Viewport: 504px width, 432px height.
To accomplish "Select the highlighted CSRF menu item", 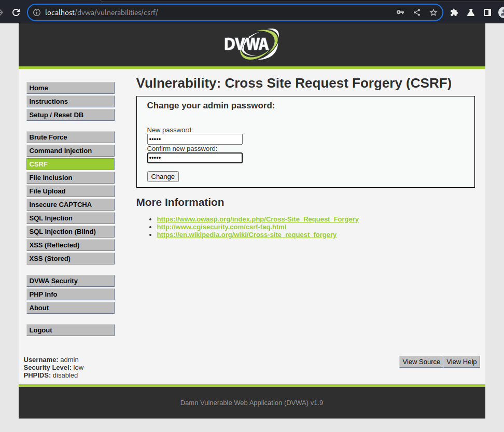I will (x=71, y=164).
